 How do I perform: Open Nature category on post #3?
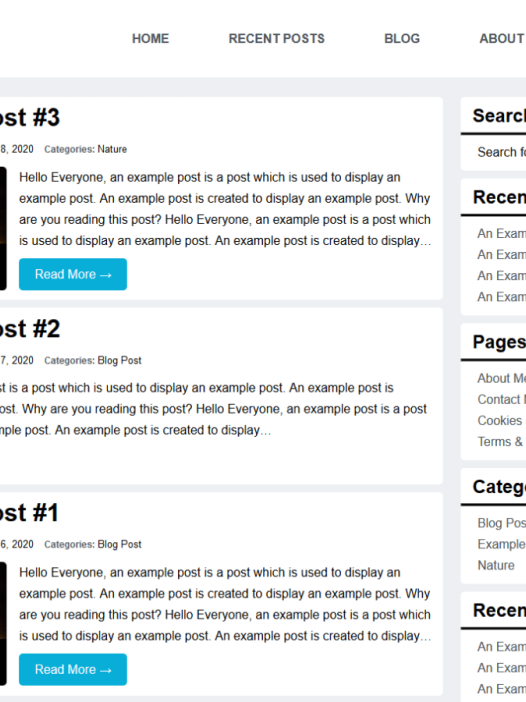[112, 149]
